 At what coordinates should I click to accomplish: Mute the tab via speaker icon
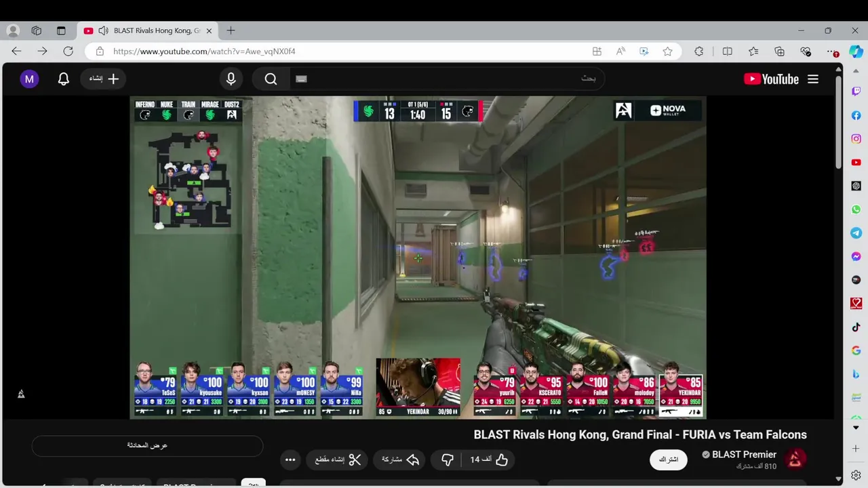(103, 30)
